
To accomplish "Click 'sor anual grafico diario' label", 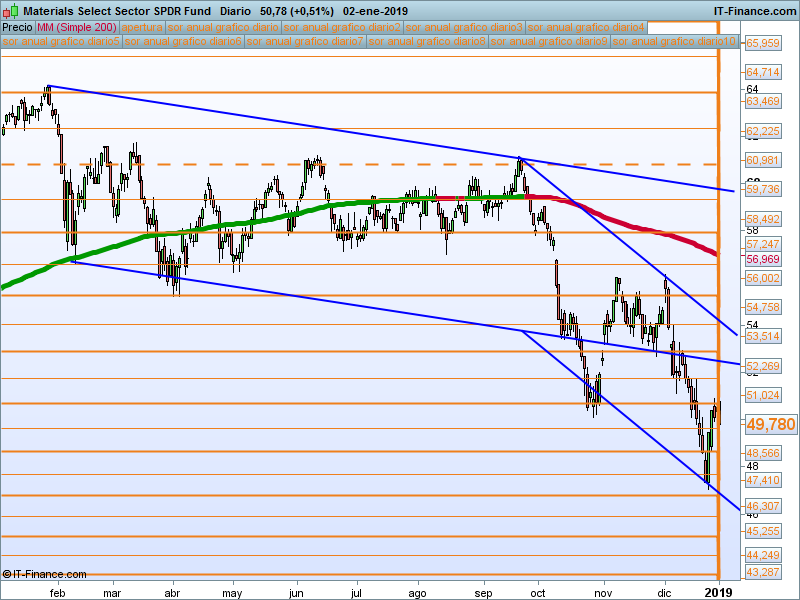I will click(223, 27).
